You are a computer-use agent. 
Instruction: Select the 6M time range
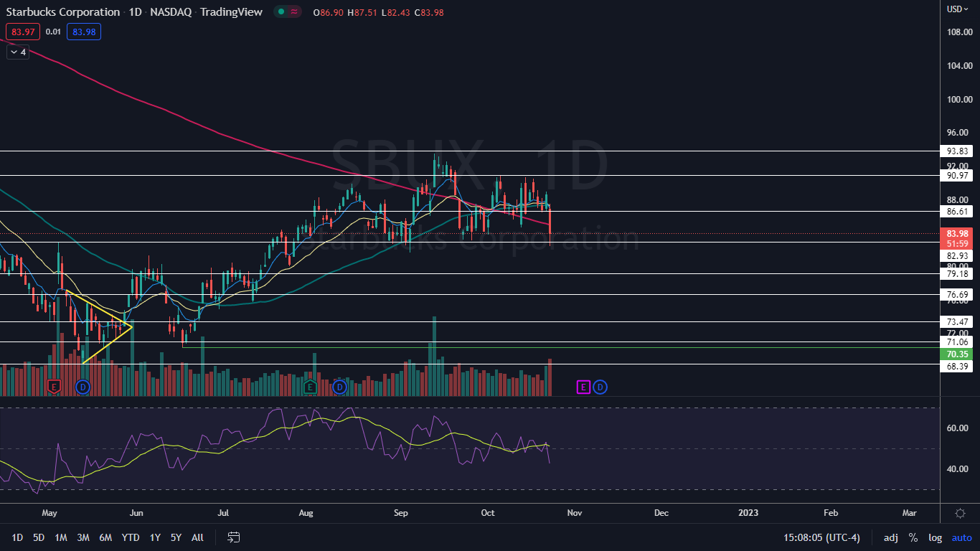click(105, 537)
